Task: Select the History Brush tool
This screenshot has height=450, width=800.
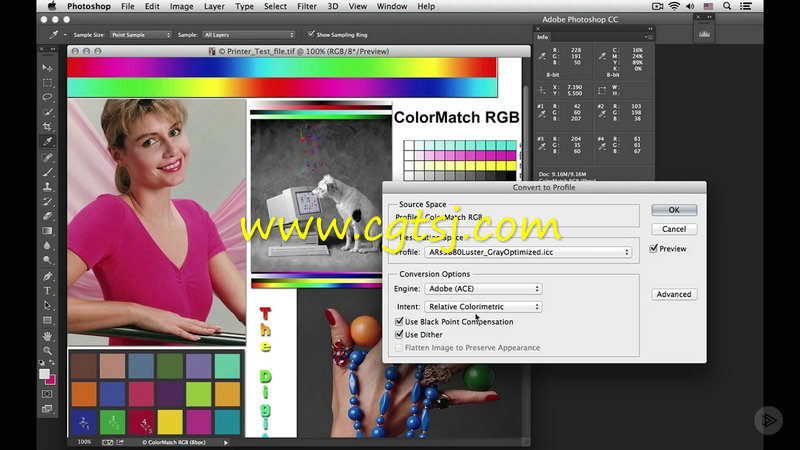Action: coord(47,202)
